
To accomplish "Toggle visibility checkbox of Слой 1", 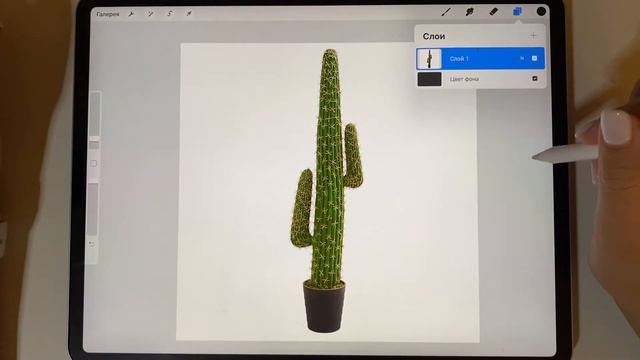I will coord(534,58).
